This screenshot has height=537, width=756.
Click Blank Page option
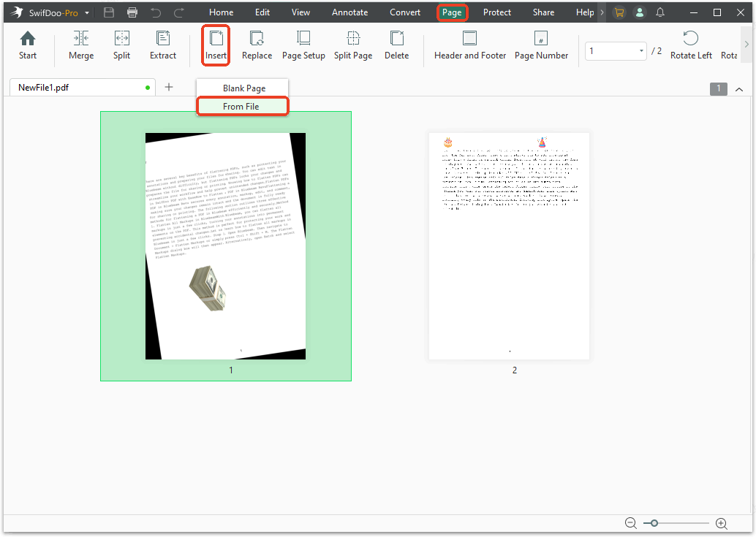coord(242,88)
